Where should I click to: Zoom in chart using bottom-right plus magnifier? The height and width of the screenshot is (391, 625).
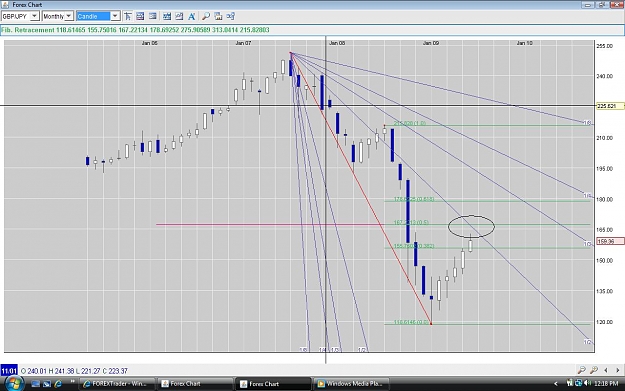(594, 370)
